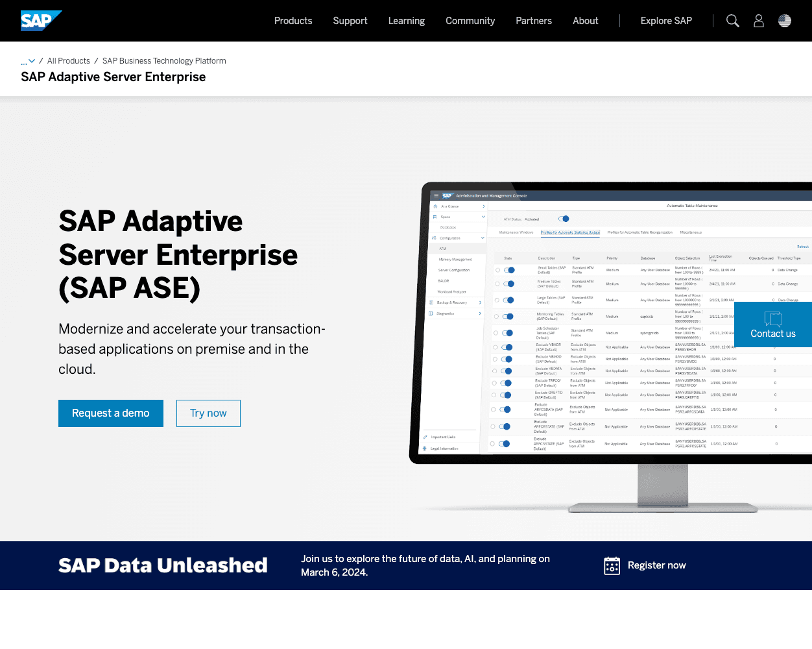Screen dimensions: 812x649
Task: Open the user account icon
Action: tap(759, 21)
